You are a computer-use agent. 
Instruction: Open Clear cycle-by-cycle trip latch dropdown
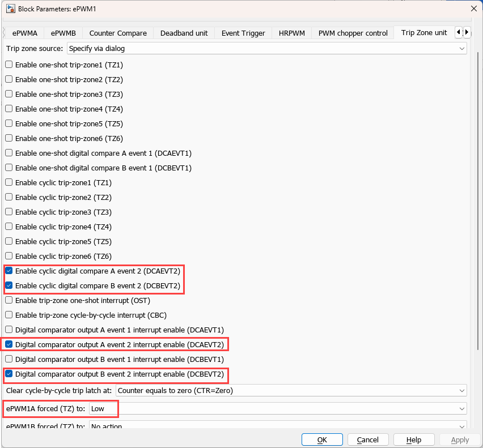(291, 390)
